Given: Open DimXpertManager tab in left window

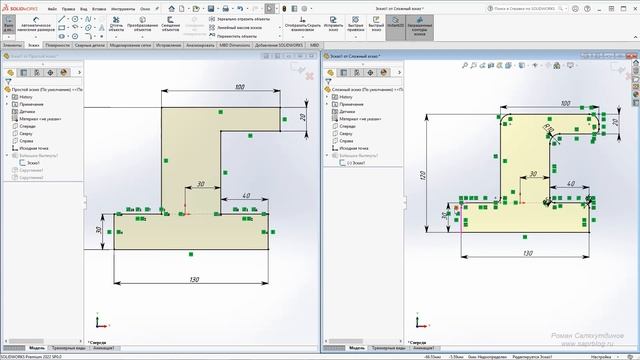Looking at the screenshot, I should (x=50, y=72).
